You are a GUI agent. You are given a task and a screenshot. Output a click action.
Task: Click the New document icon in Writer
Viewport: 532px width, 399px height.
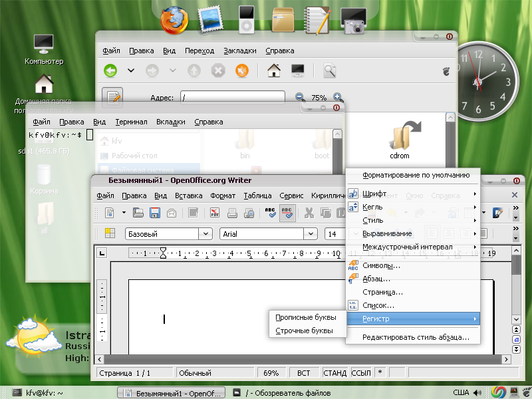point(110,213)
